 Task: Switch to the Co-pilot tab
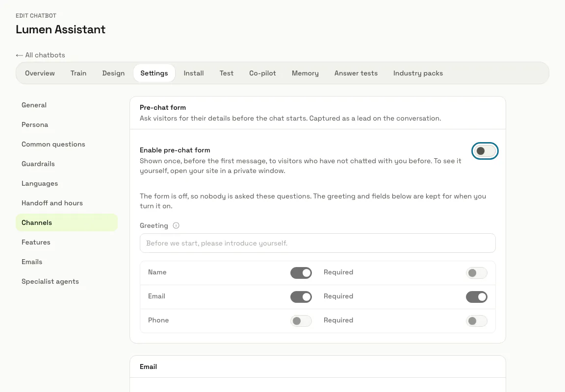click(x=262, y=73)
